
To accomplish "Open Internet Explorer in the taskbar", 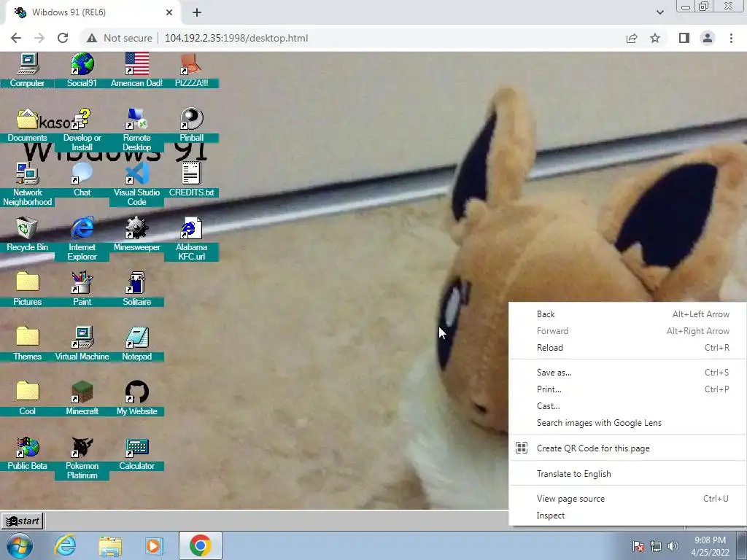I will click(x=65, y=545).
